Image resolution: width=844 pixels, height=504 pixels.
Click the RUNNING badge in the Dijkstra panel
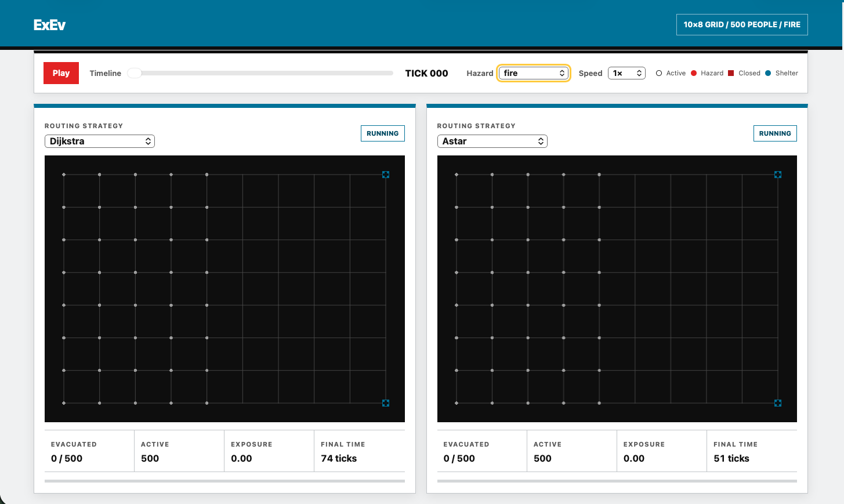(383, 133)
